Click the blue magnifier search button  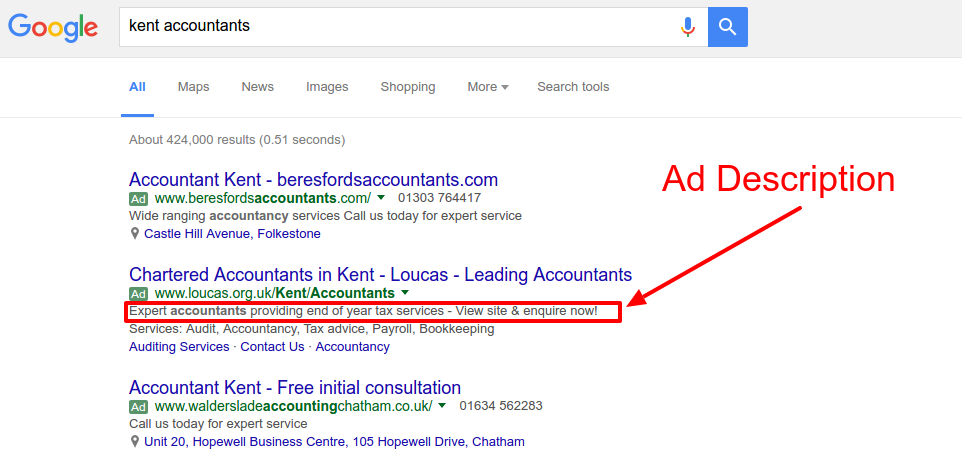pos(727,27)
